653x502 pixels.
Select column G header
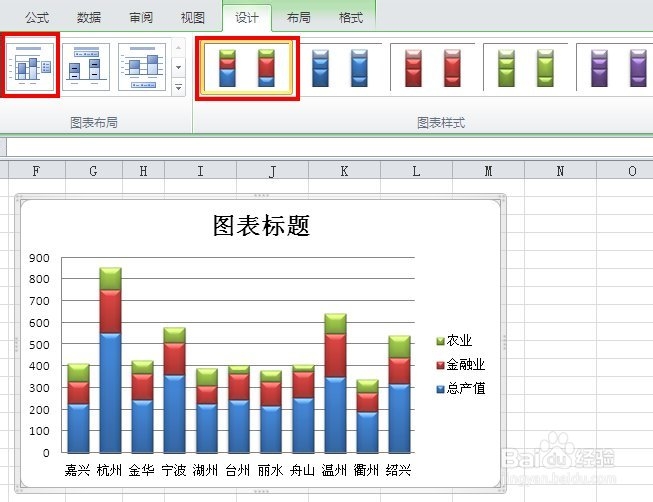point(94,171)
